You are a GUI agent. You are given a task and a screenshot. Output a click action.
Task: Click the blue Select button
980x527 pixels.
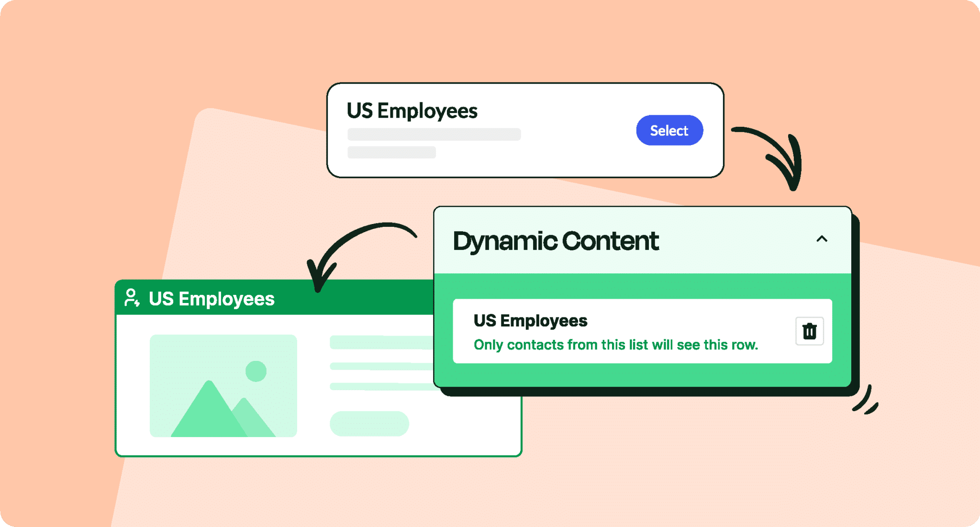669,130
